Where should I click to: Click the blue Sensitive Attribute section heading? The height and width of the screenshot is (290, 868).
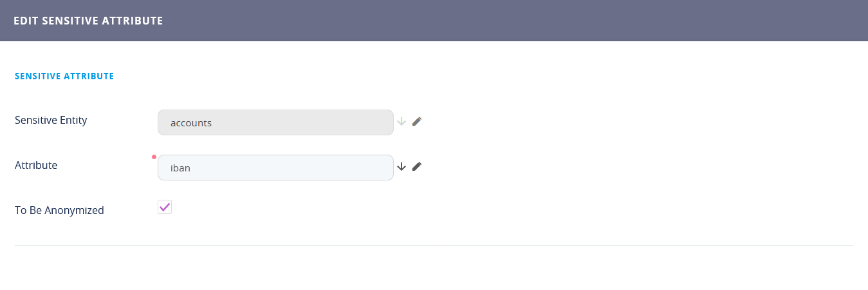pyautogui.click(x=64, y=76)
